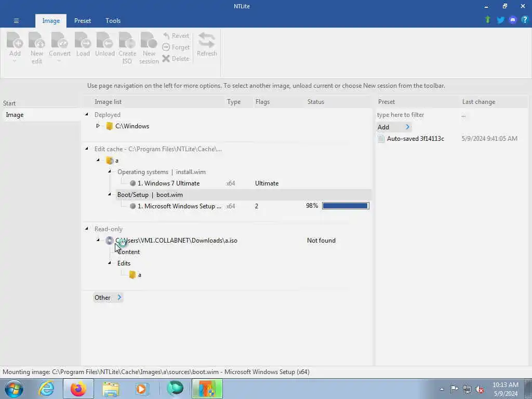
Task: Click the muted volume tray icon
Action: 480,389
